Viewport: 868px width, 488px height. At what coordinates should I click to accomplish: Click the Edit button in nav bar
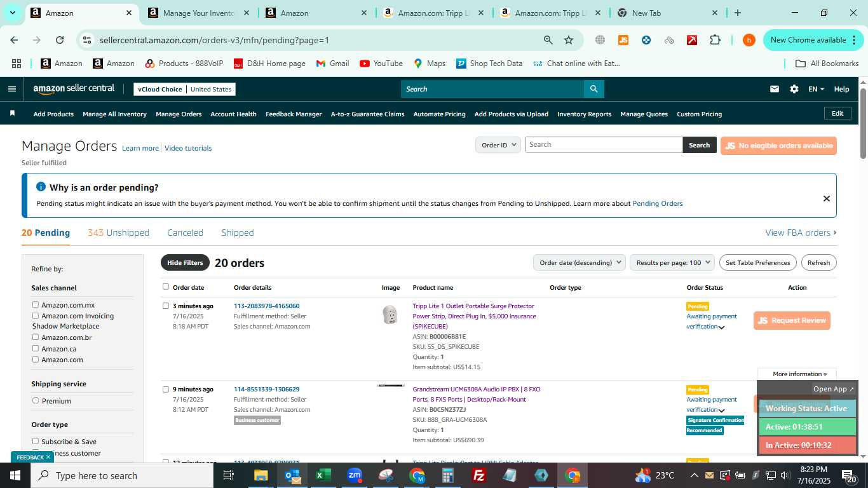pos(837,113)
